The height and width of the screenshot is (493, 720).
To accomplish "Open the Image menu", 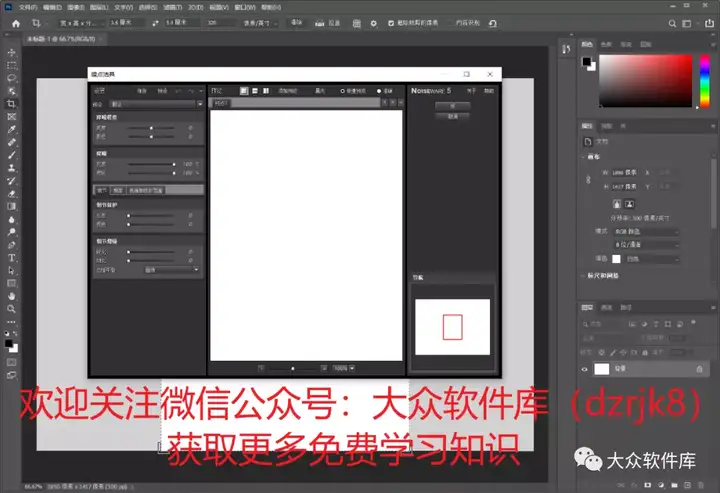I will click(x=76, y=7).
